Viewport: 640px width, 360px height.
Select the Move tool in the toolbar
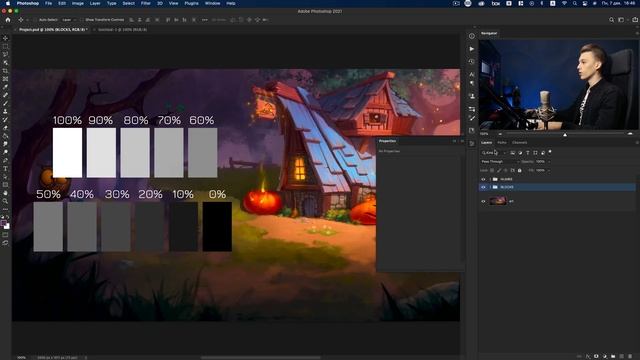[5, 38]
